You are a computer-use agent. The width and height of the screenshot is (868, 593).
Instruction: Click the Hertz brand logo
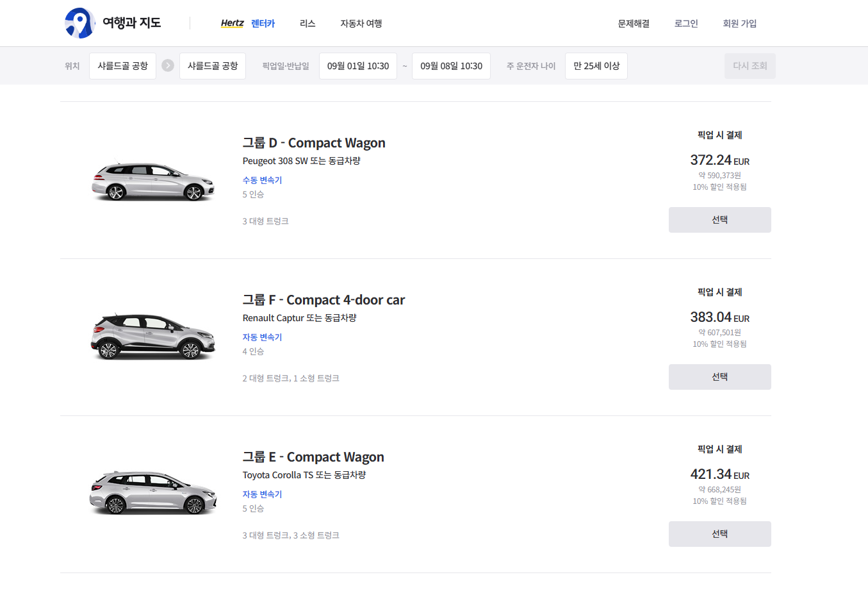(x=232, y=23)
